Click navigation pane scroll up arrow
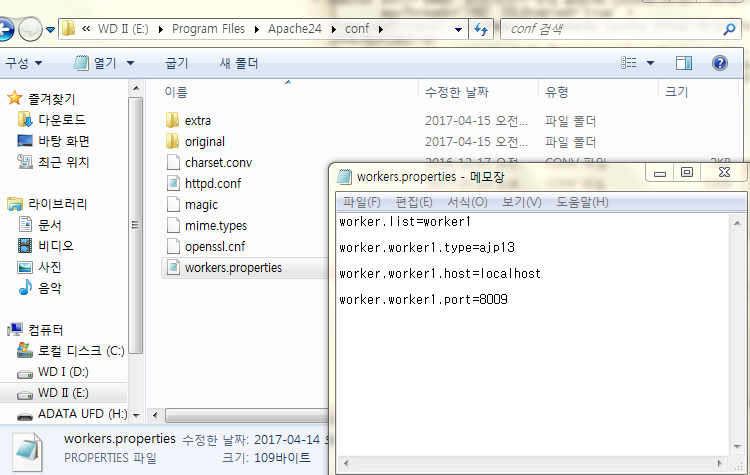Image resolution: width=750 pixels, height=475 pixels. click(x=136, y=88)
